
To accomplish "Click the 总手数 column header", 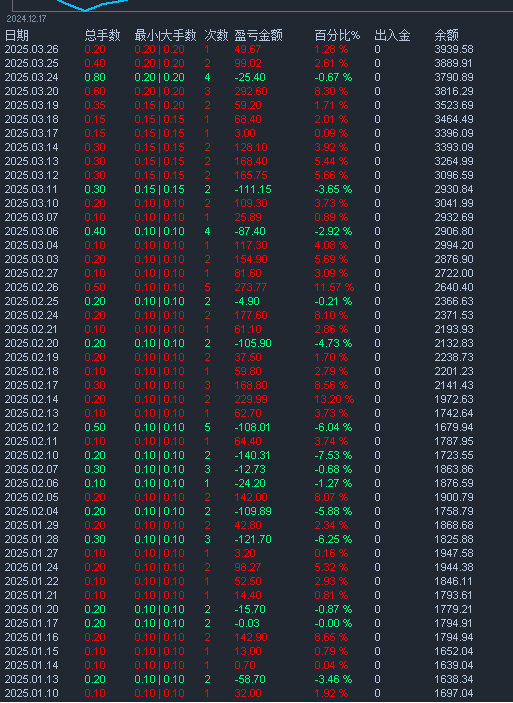I will coord(102,35).
